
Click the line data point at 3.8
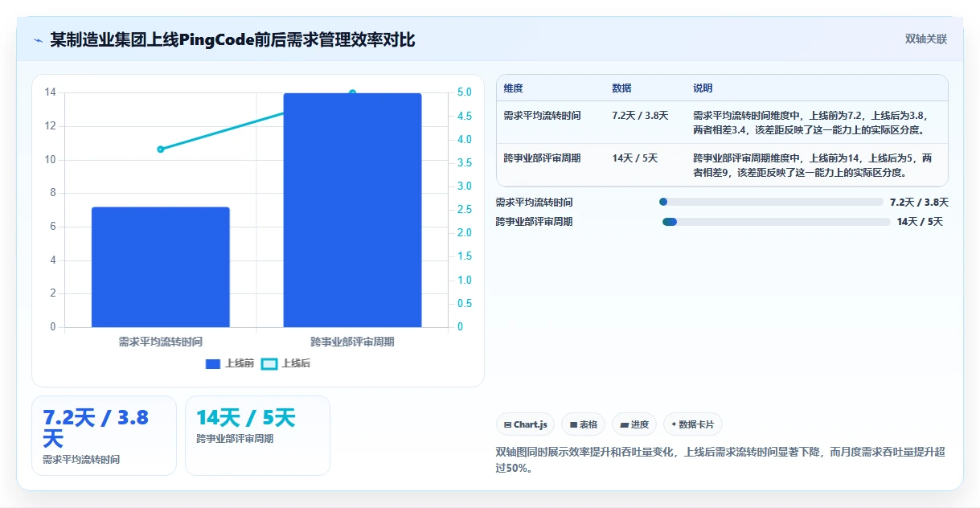click(161, 149)
